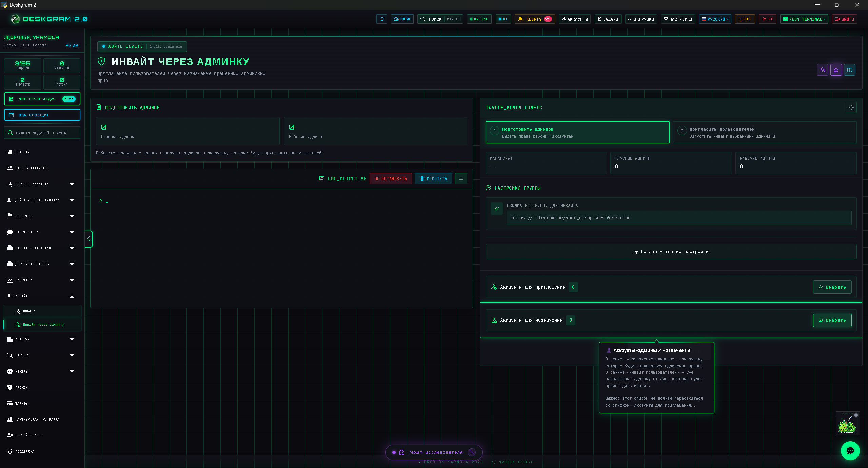
Task: Click the Фильтр модулей в меню field
Action: [x=42, y=133]
